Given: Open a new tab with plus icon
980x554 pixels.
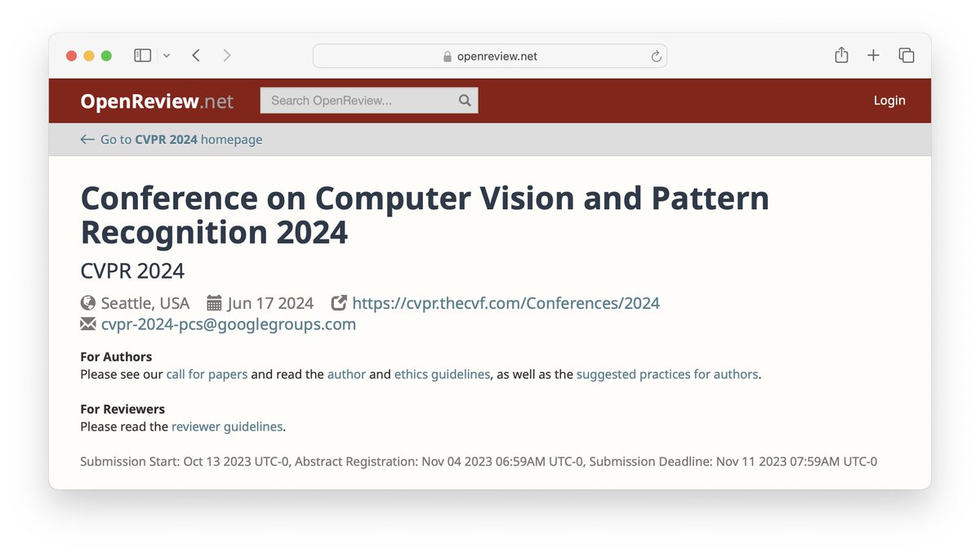Looking at the screenshot, I should click(x=874, y=56).
